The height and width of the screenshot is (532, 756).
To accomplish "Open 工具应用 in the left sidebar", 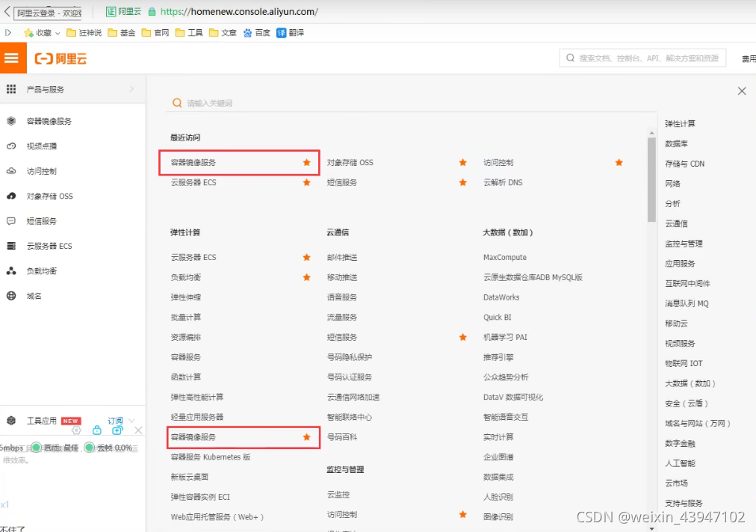I will tap(42, 421).
